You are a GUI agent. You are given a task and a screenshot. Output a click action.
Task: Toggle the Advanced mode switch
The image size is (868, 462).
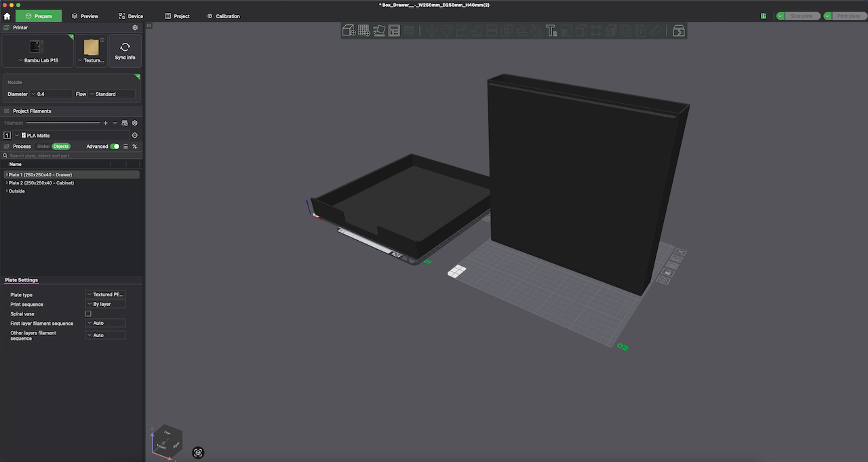click(x=115, y=147)
